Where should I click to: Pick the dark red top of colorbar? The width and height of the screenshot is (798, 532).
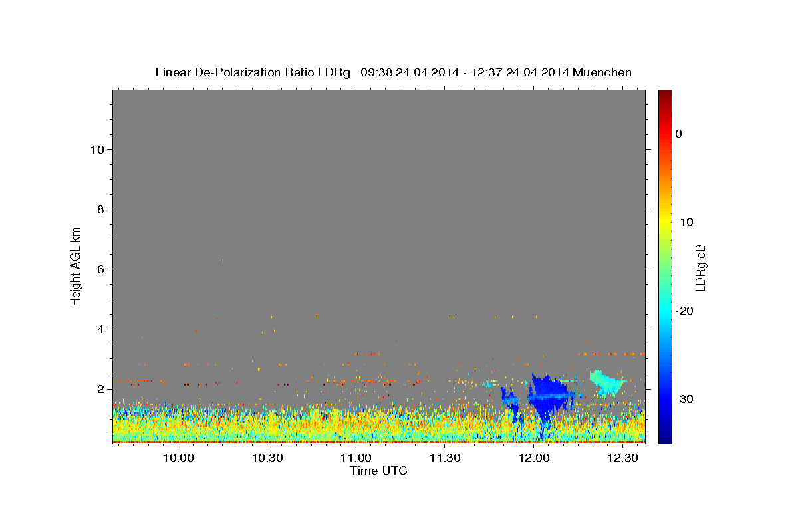click(x=665, y=94)
